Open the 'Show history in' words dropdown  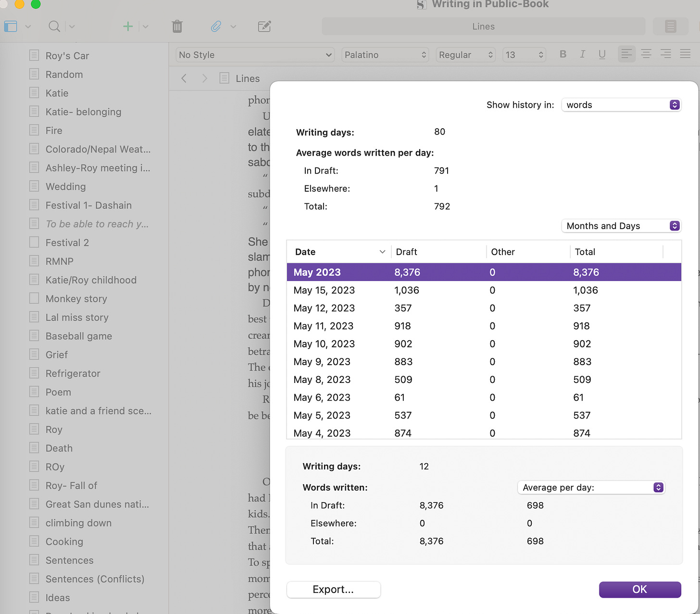[621, 105]
